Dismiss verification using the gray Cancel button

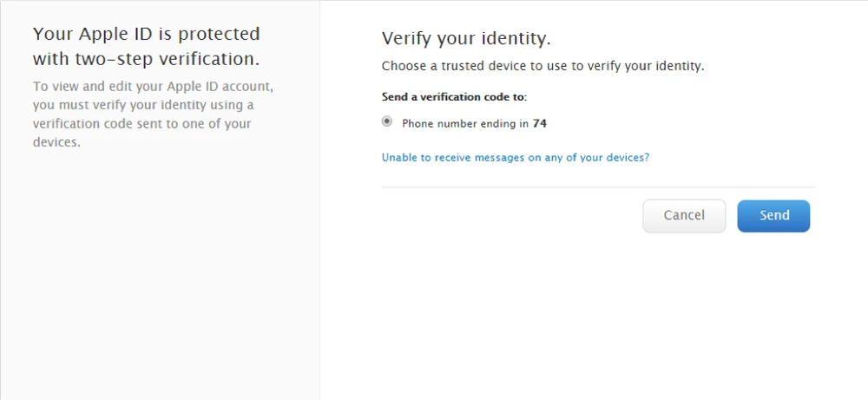coord(684,216)
